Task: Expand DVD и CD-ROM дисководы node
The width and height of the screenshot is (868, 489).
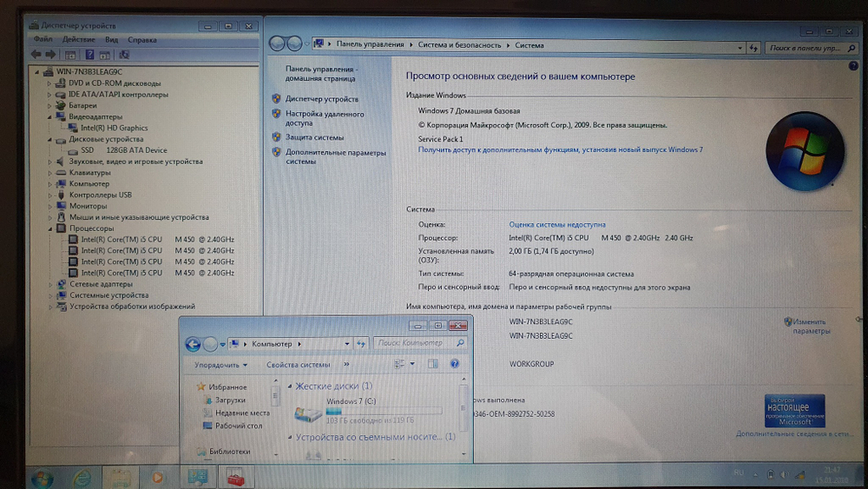Action: (x=49, y=83)
